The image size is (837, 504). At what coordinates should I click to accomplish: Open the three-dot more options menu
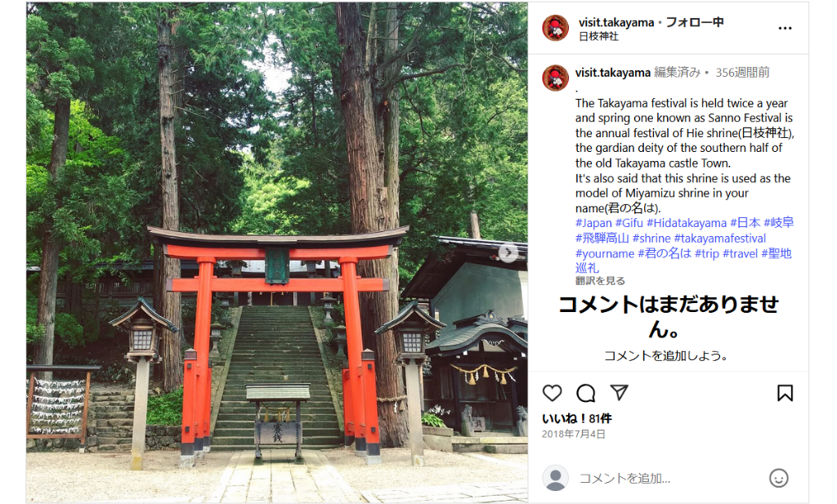coord(785,29)
